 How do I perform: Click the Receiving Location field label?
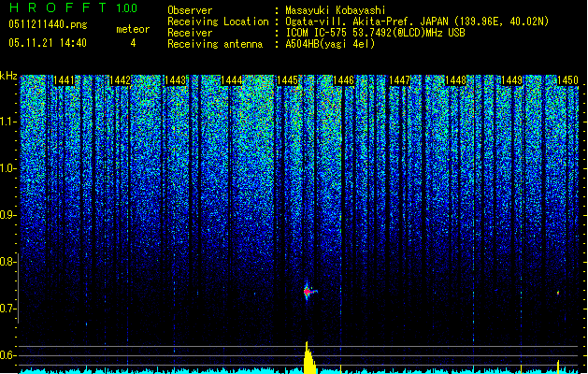pyautogui.click(x=218, y=22)
